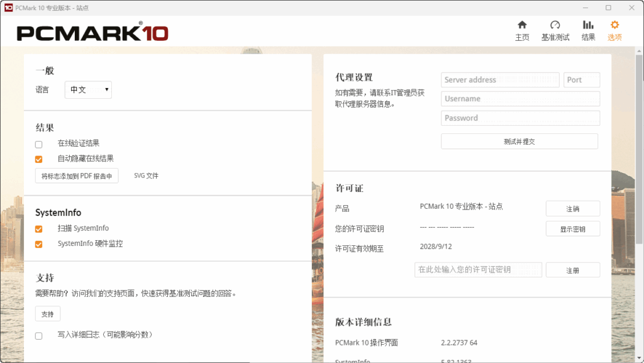Open the 语言 language dropdown
The width and height of the screenshot is (644, 363).
pos(87,90)
